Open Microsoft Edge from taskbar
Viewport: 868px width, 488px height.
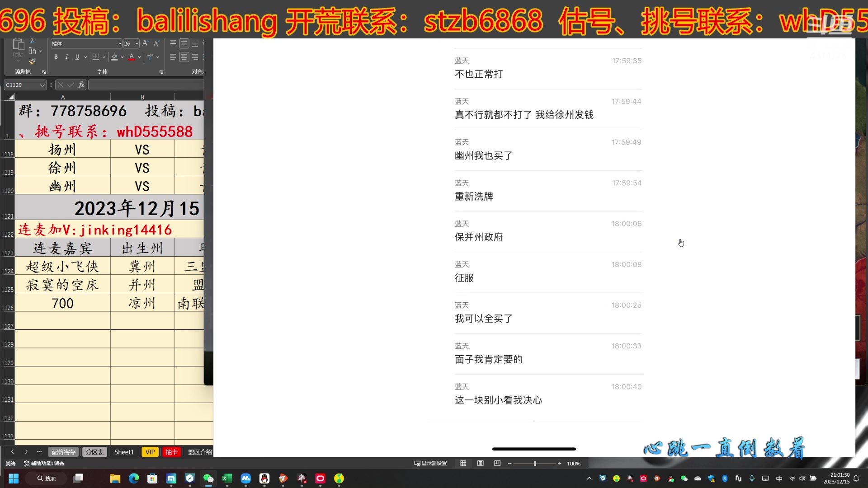[x=134, y=478]
